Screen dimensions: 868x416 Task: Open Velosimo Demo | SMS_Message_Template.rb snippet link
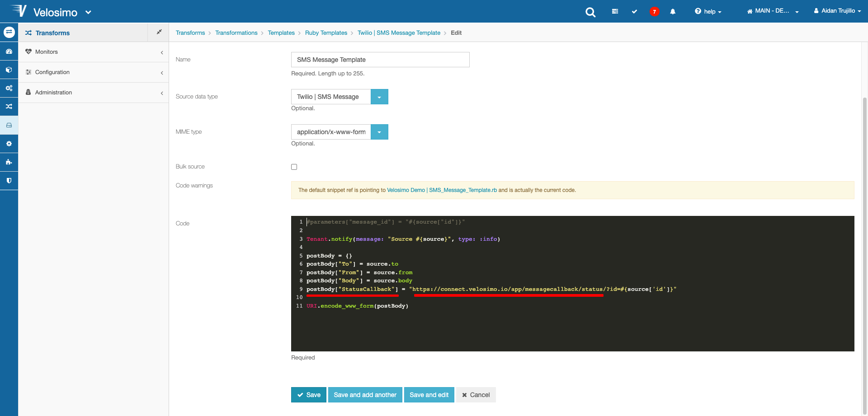coord(442,190)
